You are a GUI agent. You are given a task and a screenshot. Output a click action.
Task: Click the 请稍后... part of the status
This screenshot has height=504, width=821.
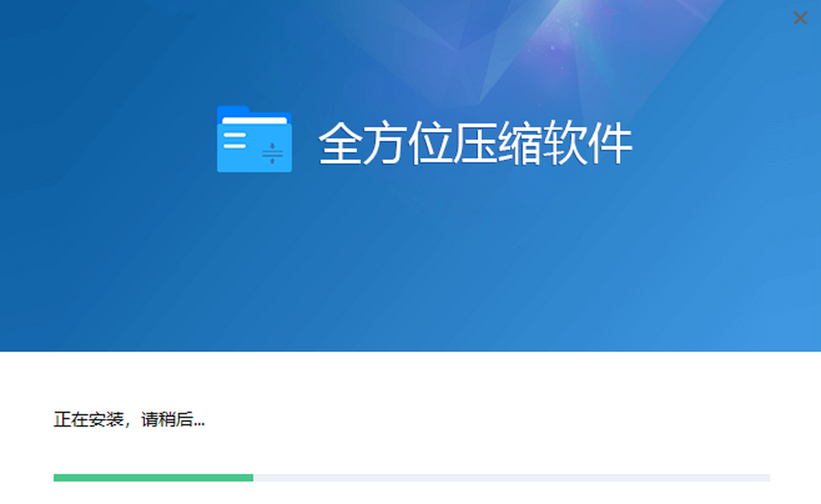coord(173,420)
